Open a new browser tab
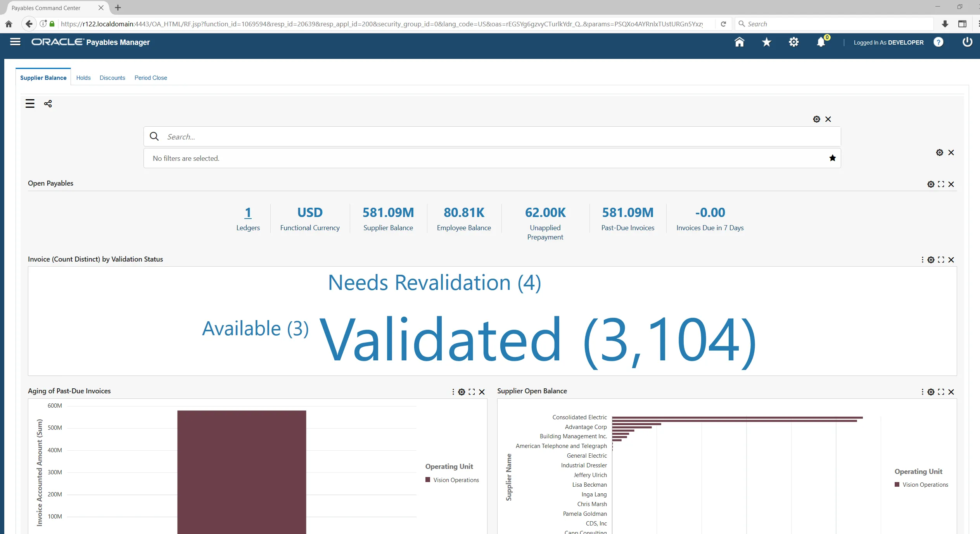This screenshot has width=980, height=534. 118,7
